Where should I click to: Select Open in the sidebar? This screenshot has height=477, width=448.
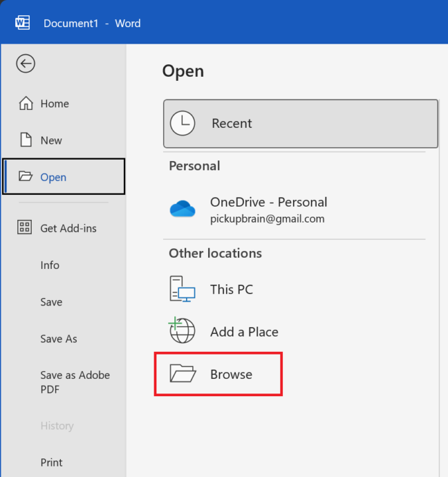pos(64,176)
